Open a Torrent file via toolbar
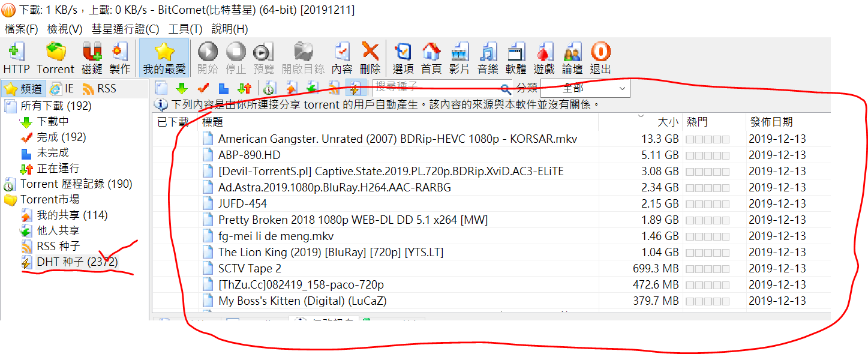Viewport: 868px width, 354px height. (56, 58)
